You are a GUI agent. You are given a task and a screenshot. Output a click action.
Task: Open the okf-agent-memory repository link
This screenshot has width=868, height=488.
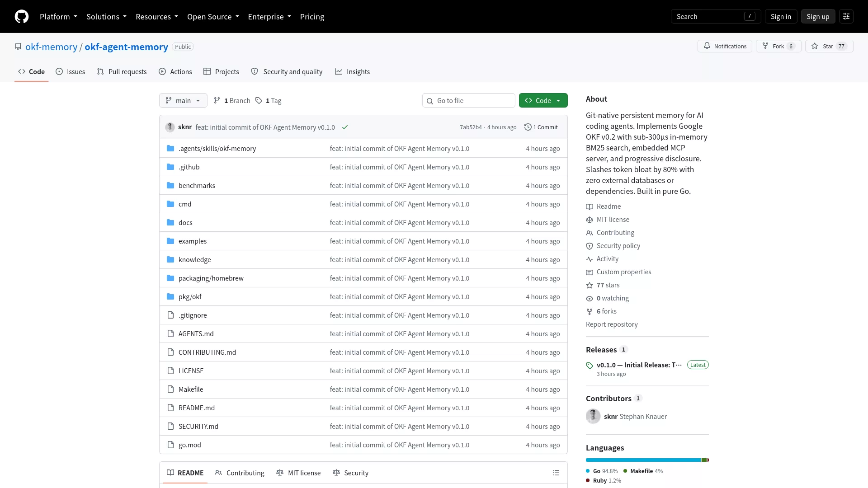click(126, 47)
